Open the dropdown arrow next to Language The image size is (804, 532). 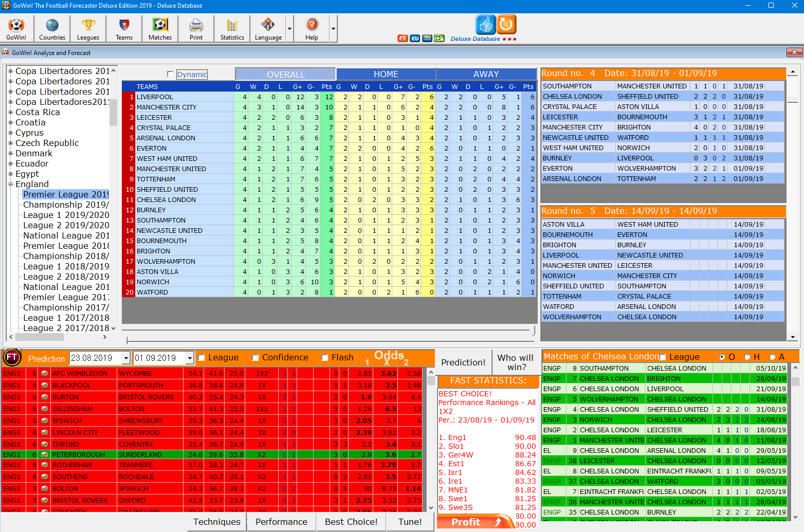(x=290, y=29)
